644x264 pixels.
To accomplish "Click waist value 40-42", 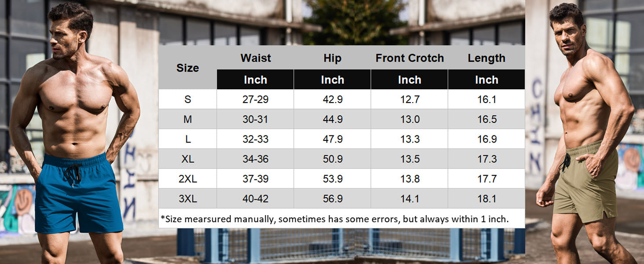I will 256,198.
